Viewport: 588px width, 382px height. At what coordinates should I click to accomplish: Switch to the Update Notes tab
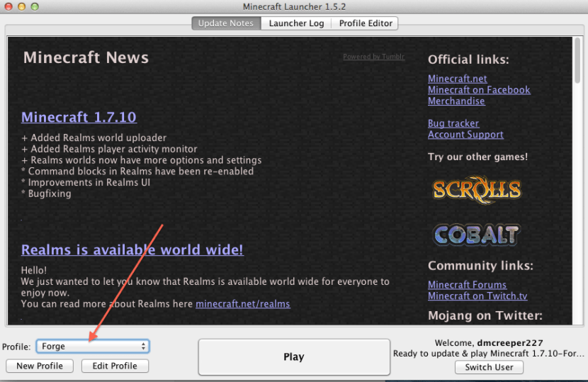[x=226, y=23]
